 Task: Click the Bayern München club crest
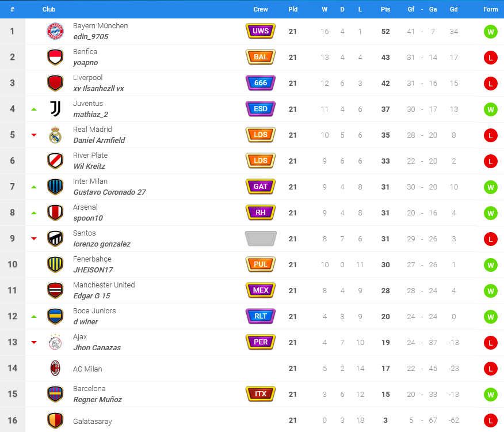pos(55,31)
